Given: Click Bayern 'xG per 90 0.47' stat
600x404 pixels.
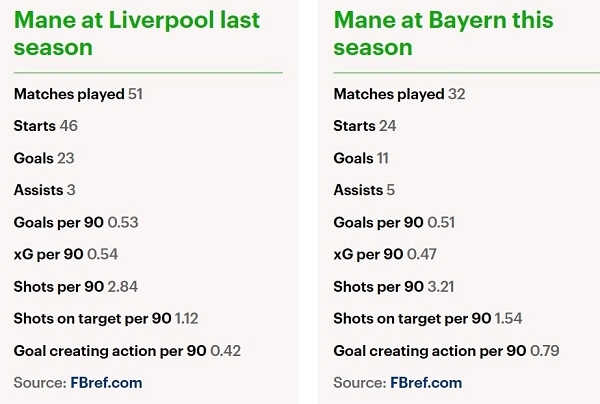Looking at the screenshot, I should pyautogui.click(x=385, y=254).
